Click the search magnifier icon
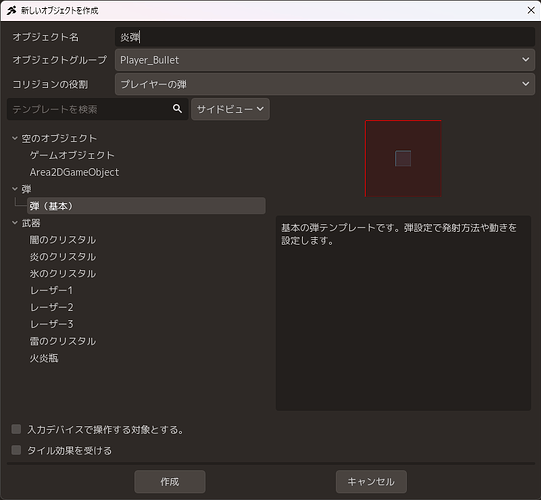 point(177,109)
